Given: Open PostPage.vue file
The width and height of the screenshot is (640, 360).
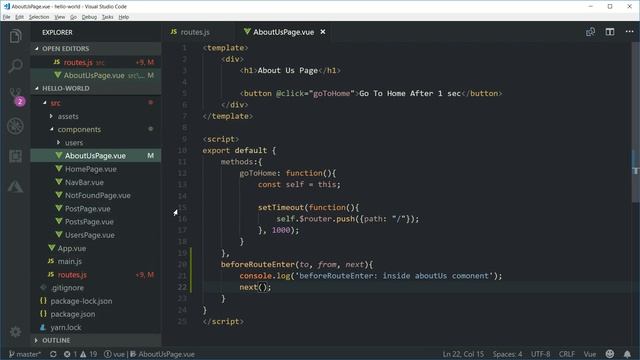Looking at the screenshot, I should (x=97, y=209).
